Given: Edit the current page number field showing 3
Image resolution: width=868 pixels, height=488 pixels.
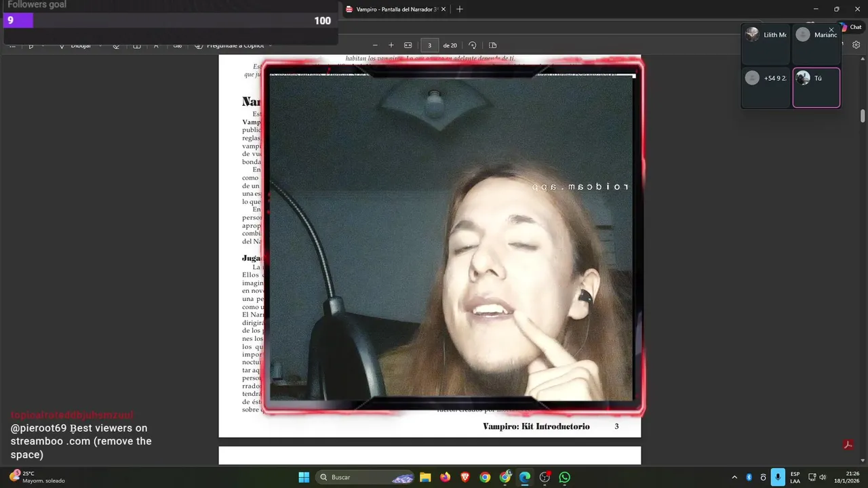Looking at the screenshot, I should tap(429, 45).
